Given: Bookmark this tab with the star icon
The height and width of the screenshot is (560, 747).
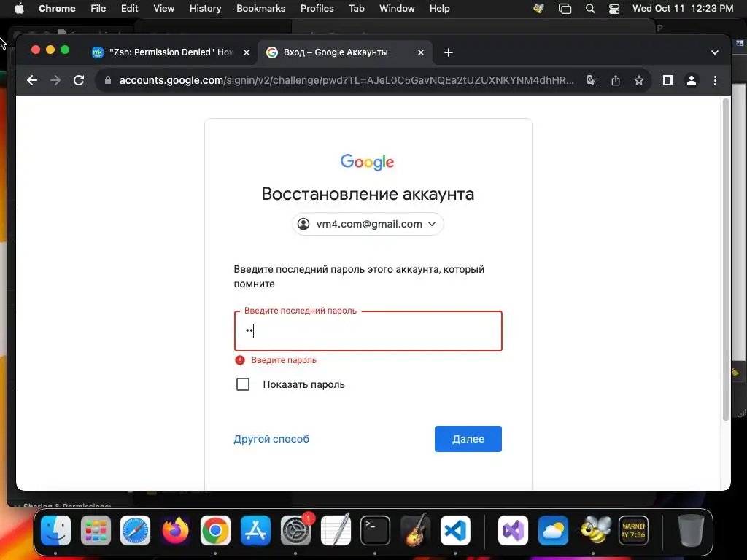Looking at the screenshot, I should coord(639,80).
